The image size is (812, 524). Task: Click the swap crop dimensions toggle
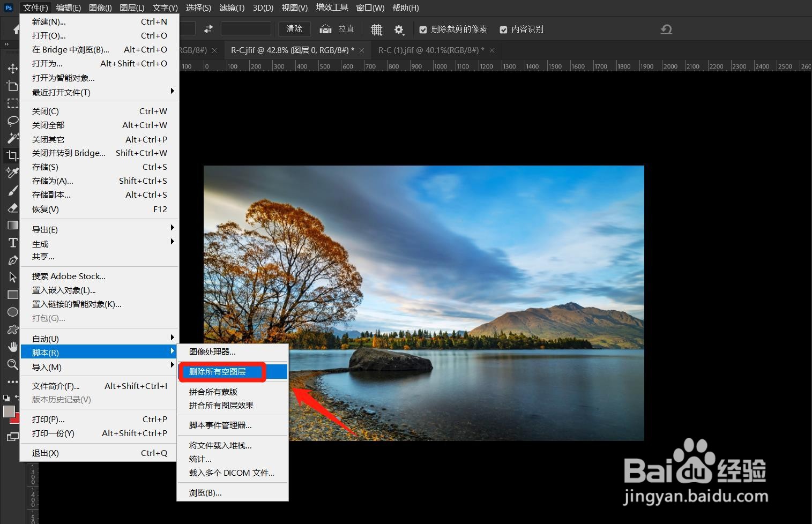[208, 29]
